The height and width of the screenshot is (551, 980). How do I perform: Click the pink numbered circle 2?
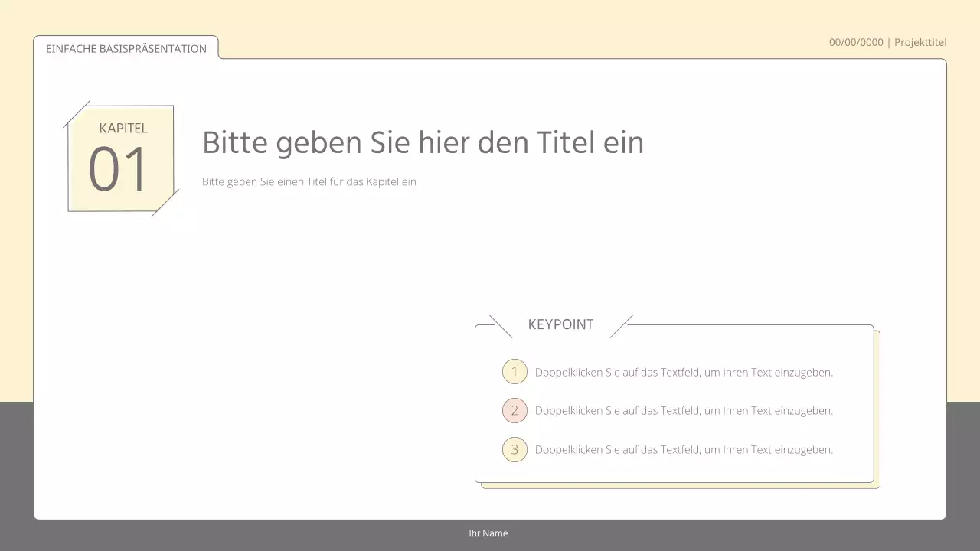(514, 410)
